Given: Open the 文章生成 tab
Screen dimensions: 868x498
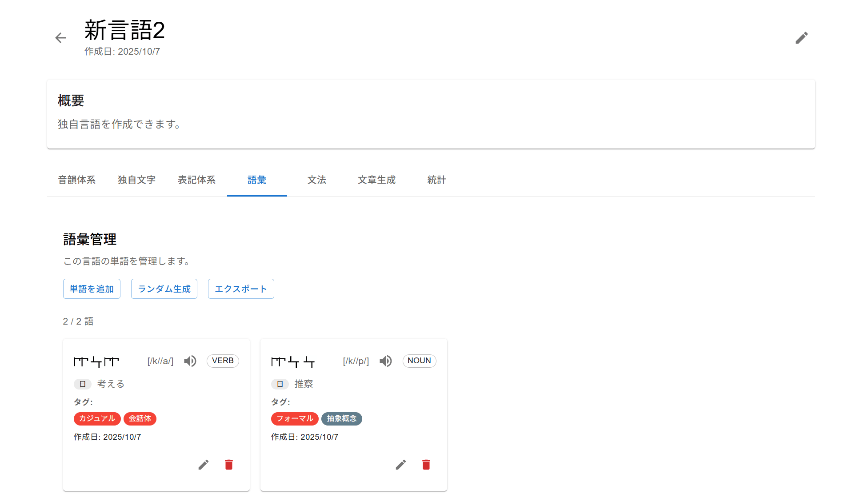Looking at the screenshot, I should click(377, 180).
